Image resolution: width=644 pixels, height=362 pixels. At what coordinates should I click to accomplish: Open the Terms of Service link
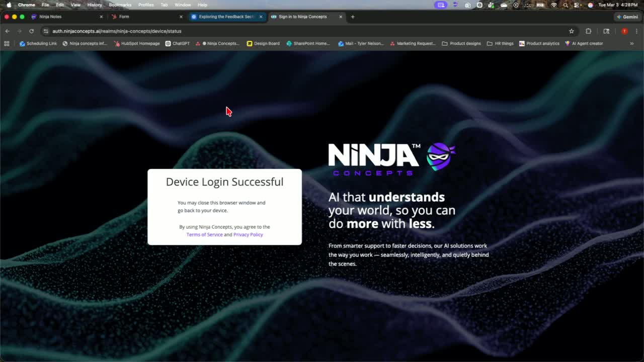pos(204,235)
